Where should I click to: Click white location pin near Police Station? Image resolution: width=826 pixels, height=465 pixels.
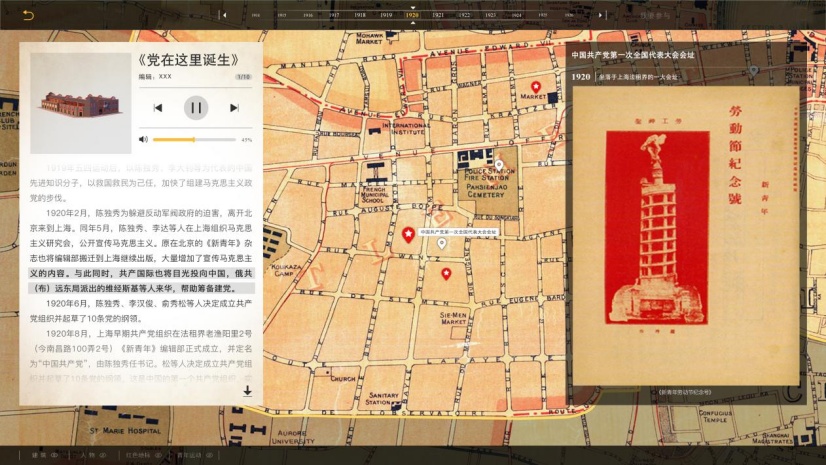498,166
